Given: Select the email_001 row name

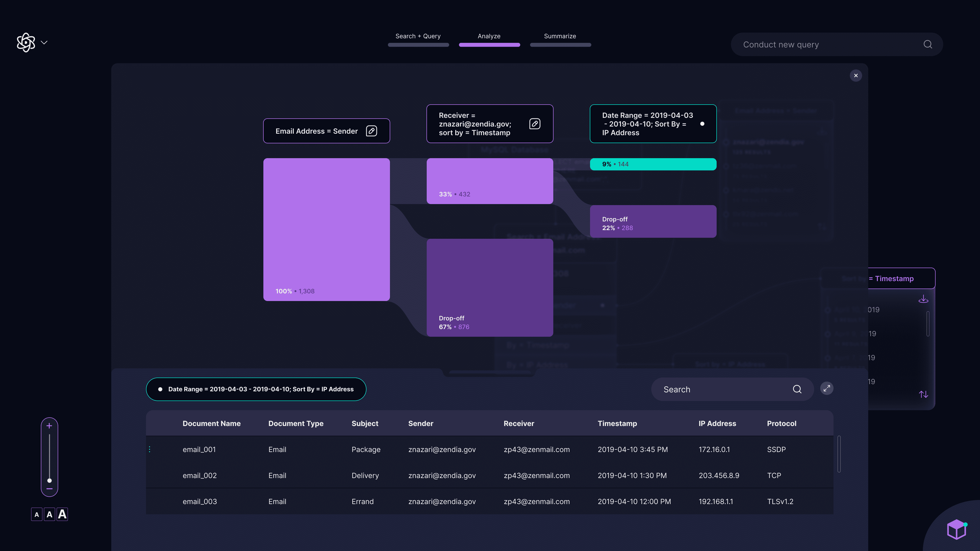Looking at the screenshot, I should (x=199, y=449).
